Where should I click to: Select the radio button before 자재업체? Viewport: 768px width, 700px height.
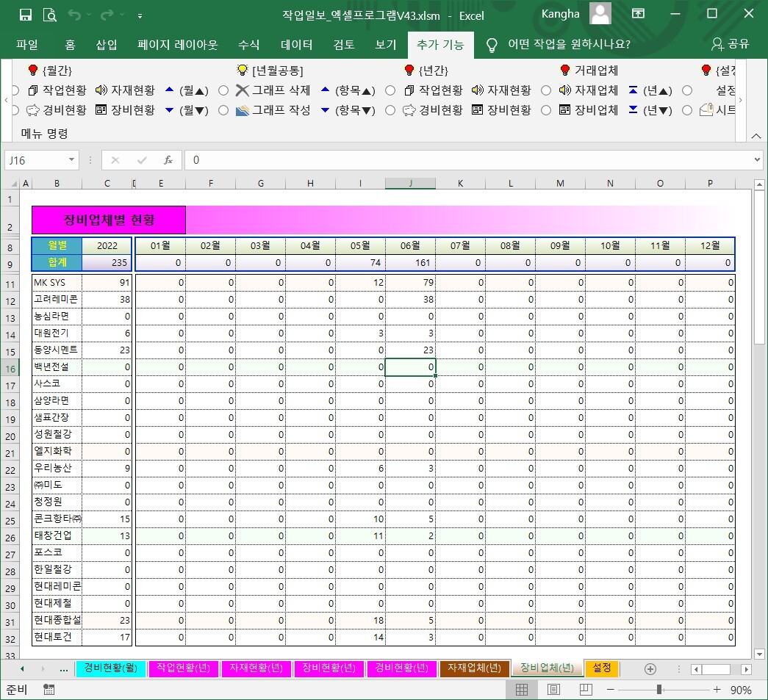tap(546, 90)
